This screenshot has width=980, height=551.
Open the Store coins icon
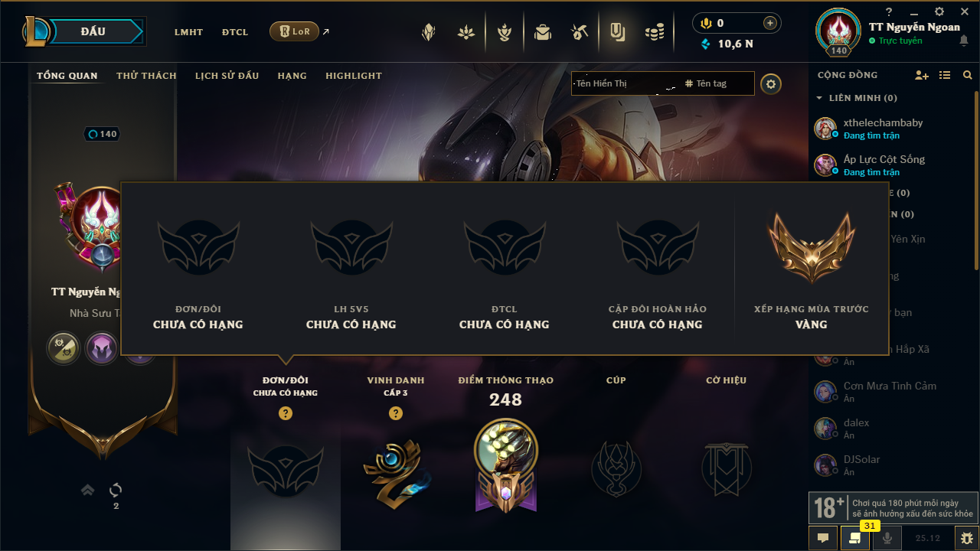click(x=654, y=32)
